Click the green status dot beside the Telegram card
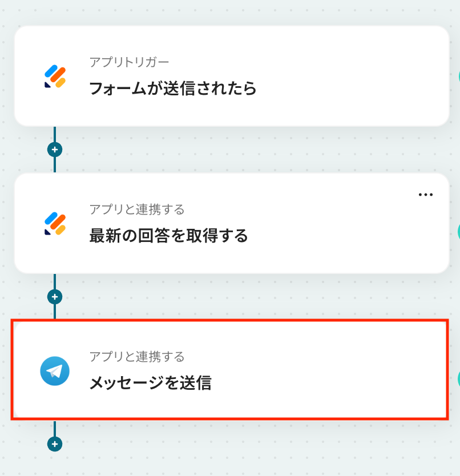This screenshot has height=476, width=460. click(458, 379)
